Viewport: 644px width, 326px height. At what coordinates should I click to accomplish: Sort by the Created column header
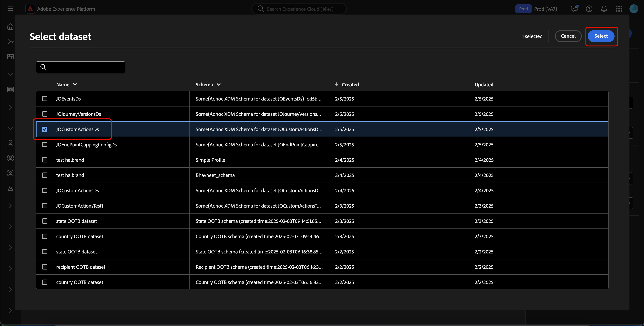(350, 84)
